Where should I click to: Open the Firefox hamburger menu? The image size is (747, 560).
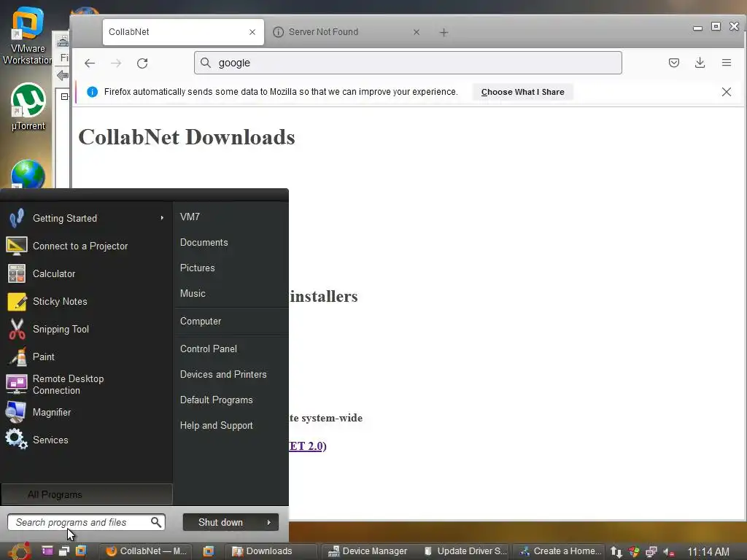(726, 63)
